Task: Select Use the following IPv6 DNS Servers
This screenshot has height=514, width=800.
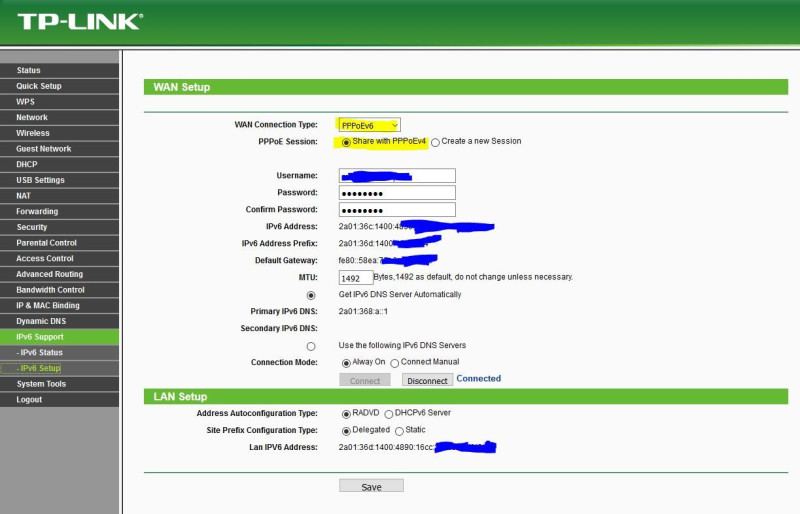Action: (x=311, y=347)
